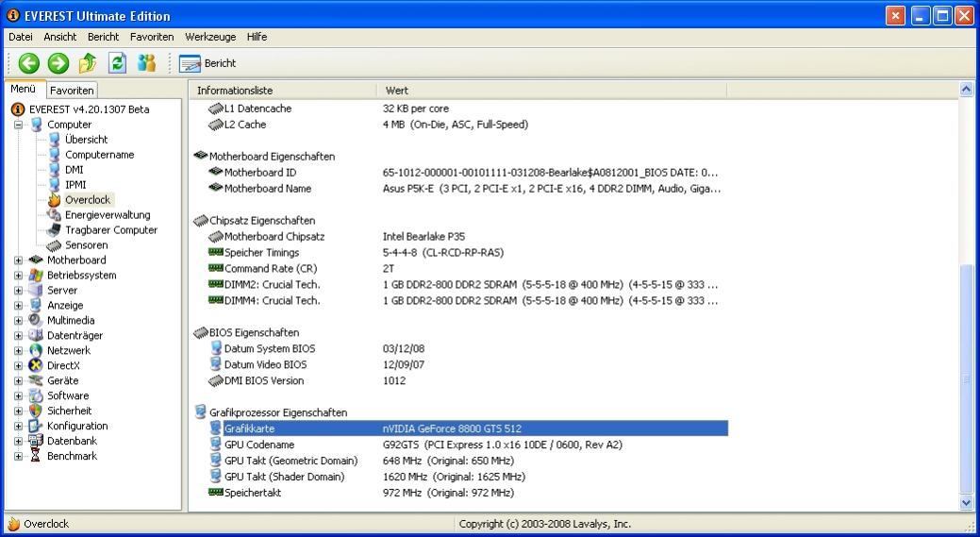Open the Favoriten menu in menu bar
Image resolution: width=980 pixels, height=537 pixels.
pos(152,37)
